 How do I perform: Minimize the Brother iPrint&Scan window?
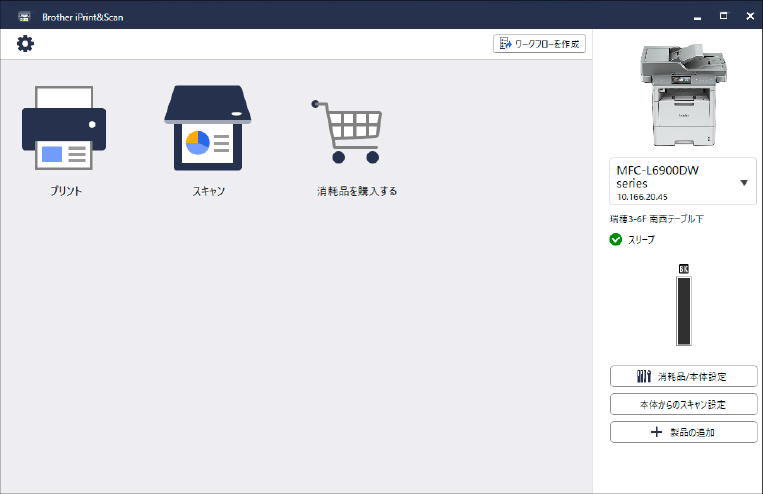coord(699,15)
